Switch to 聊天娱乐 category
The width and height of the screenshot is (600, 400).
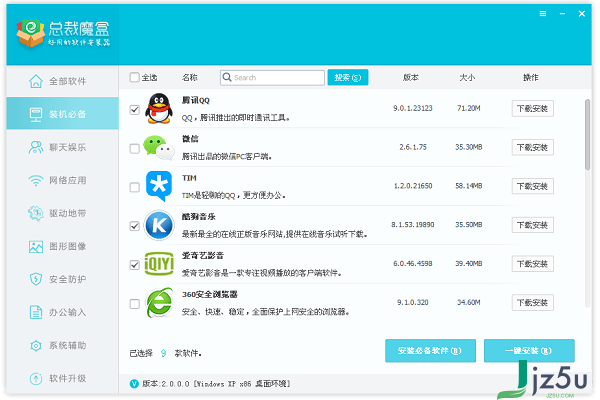click(62, 147)
